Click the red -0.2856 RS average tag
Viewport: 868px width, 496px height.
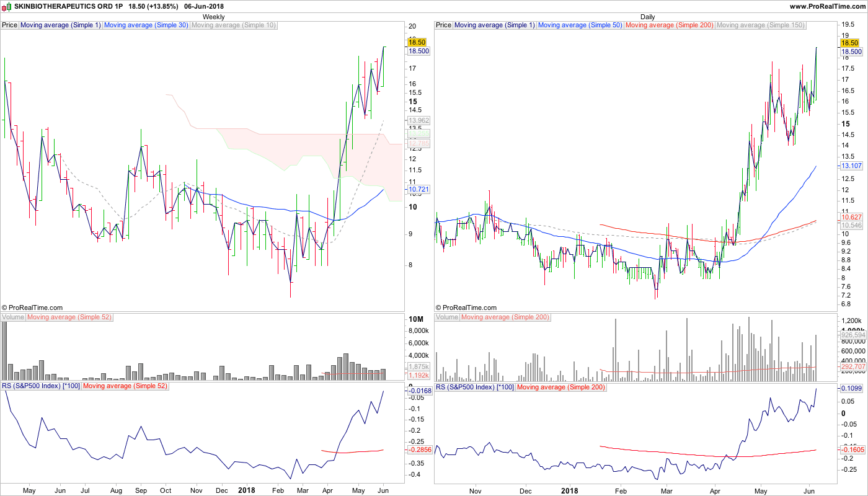click(x=419, y=449)
